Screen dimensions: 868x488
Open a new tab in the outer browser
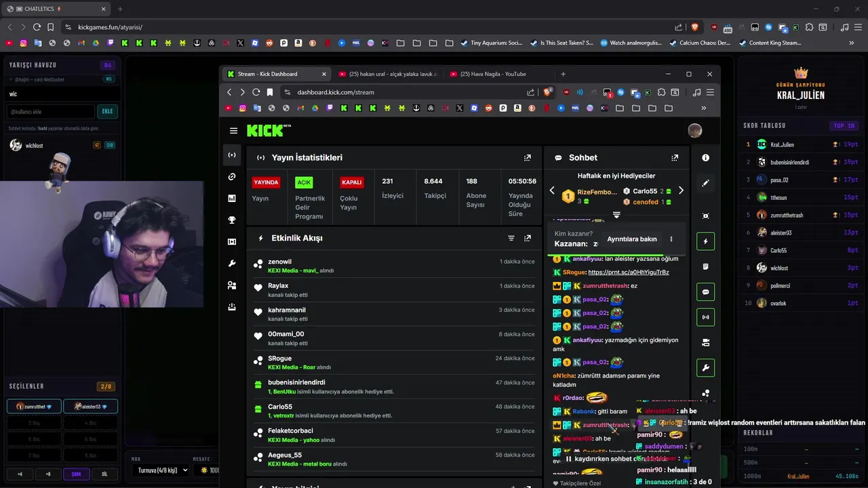pos(120,9)
